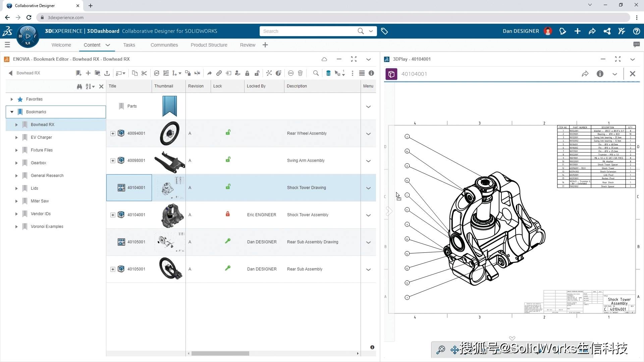Click the red lock icon on Shock Tower Assembly
Screen dimensions: 644x362
tap(228, 214)
